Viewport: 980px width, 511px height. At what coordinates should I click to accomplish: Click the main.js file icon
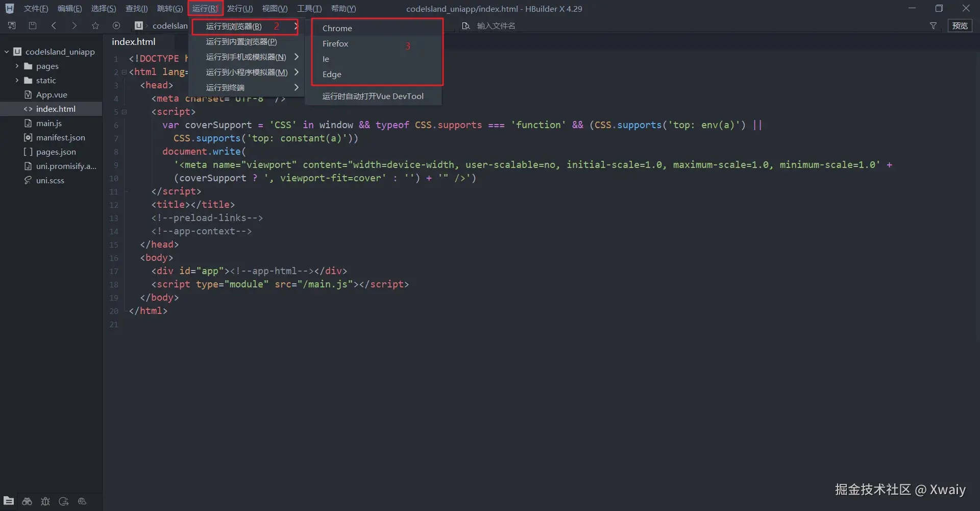pyautogui.click(x=28, y=123)
